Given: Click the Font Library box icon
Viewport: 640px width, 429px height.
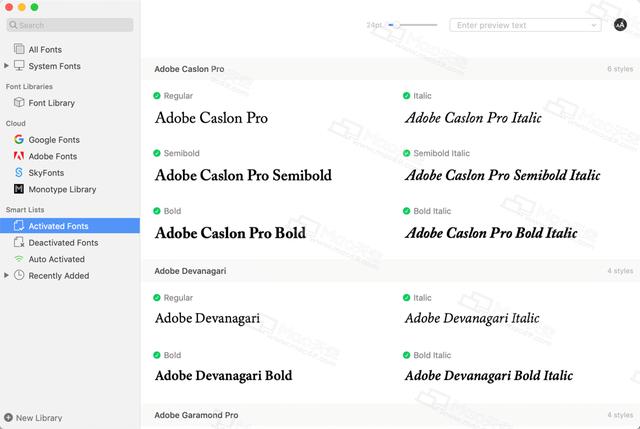Looking at the screenshot, I should pyautogui.click(x=19, y=102).
